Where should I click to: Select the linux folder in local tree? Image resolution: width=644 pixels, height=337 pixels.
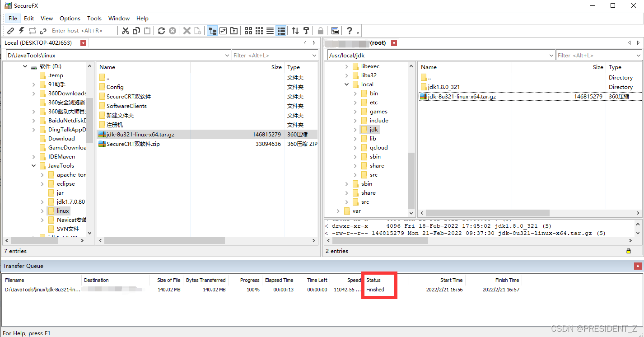click(x=63, y=211)
